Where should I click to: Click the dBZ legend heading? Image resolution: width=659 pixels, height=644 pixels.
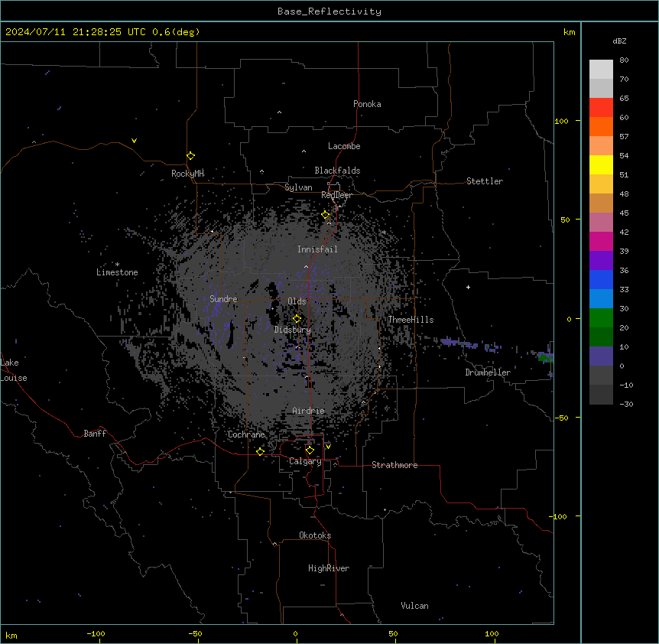pos(619,41)
